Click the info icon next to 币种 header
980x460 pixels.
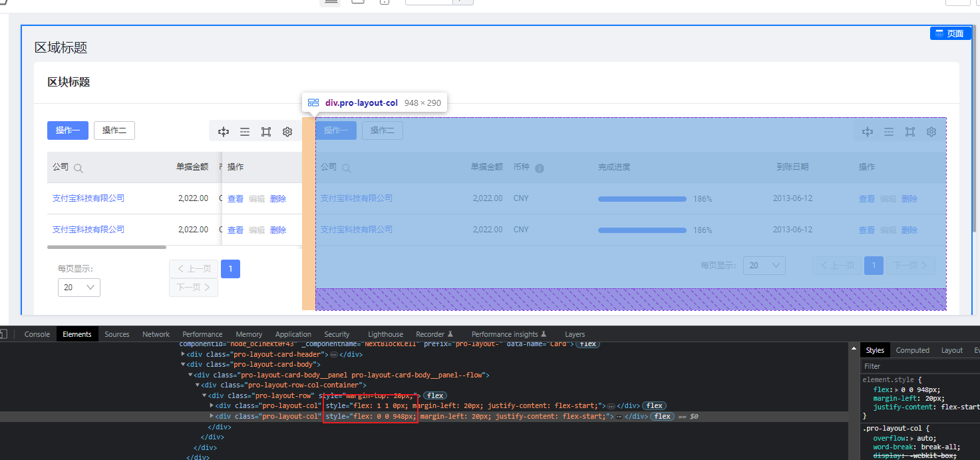tap(540, 168)
